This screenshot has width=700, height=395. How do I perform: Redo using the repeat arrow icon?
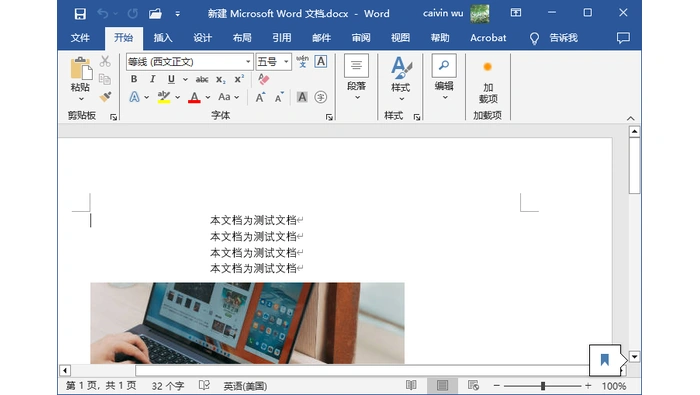(x=133, y=14)
